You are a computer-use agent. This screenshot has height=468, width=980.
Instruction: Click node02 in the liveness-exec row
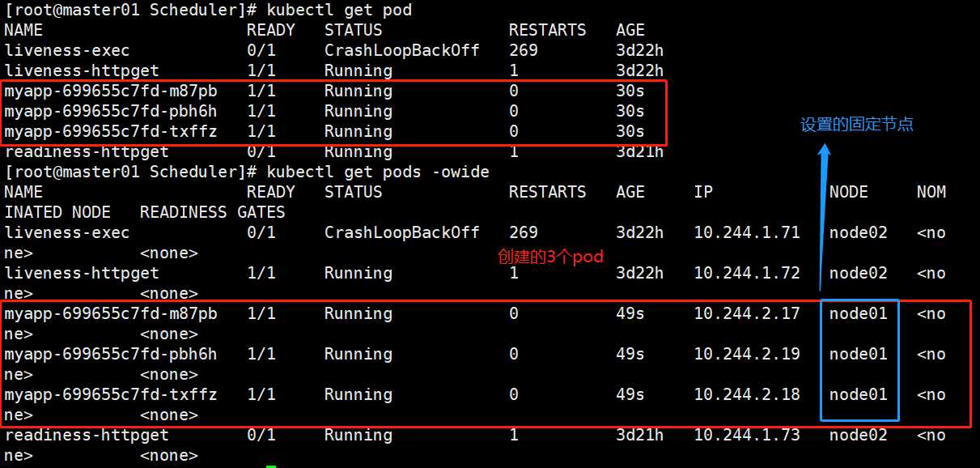coord(859,232)
